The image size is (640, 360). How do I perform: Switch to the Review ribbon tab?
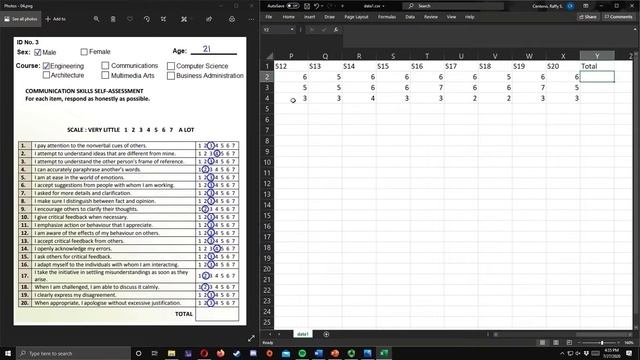pyautogui.click(x=431, y=17)
